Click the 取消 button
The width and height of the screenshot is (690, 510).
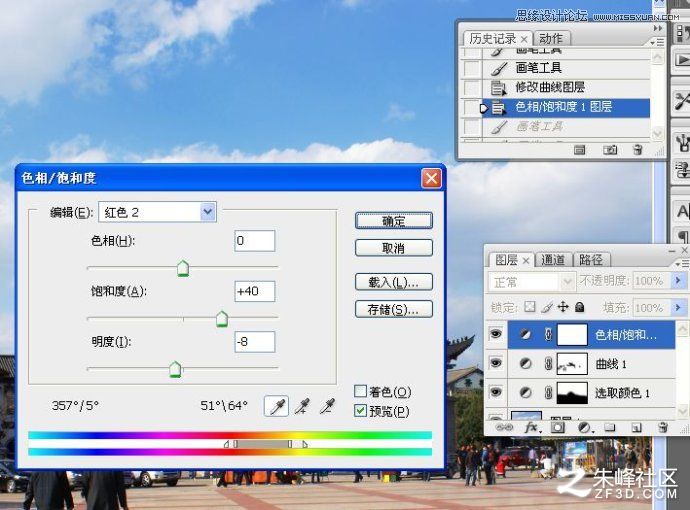pos(393,248)
